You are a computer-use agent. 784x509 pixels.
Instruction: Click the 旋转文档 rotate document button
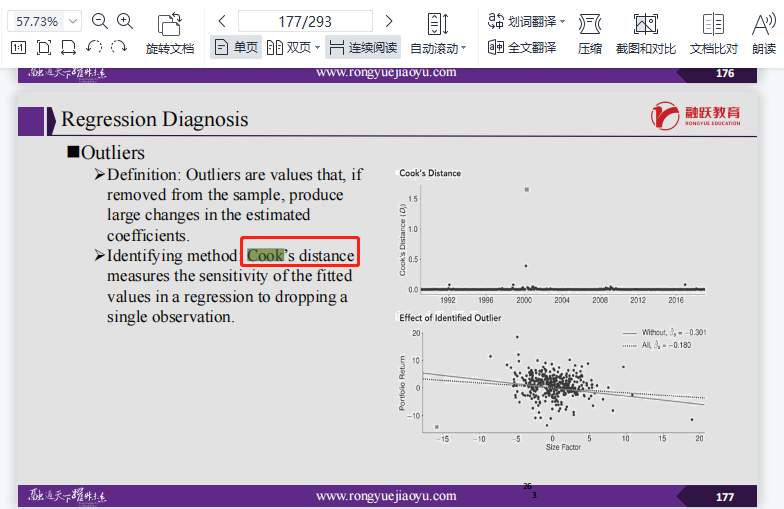pos(170,33)
